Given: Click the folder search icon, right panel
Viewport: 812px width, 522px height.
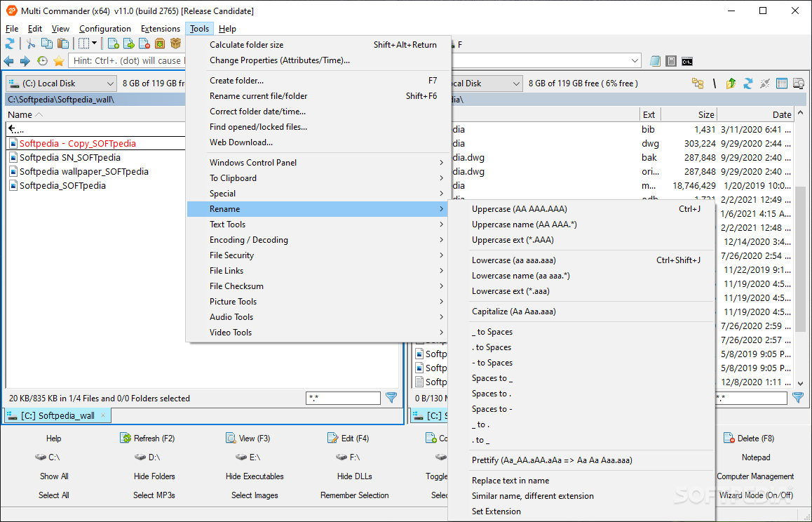Looking at the screenshot, I should [799, 83].
